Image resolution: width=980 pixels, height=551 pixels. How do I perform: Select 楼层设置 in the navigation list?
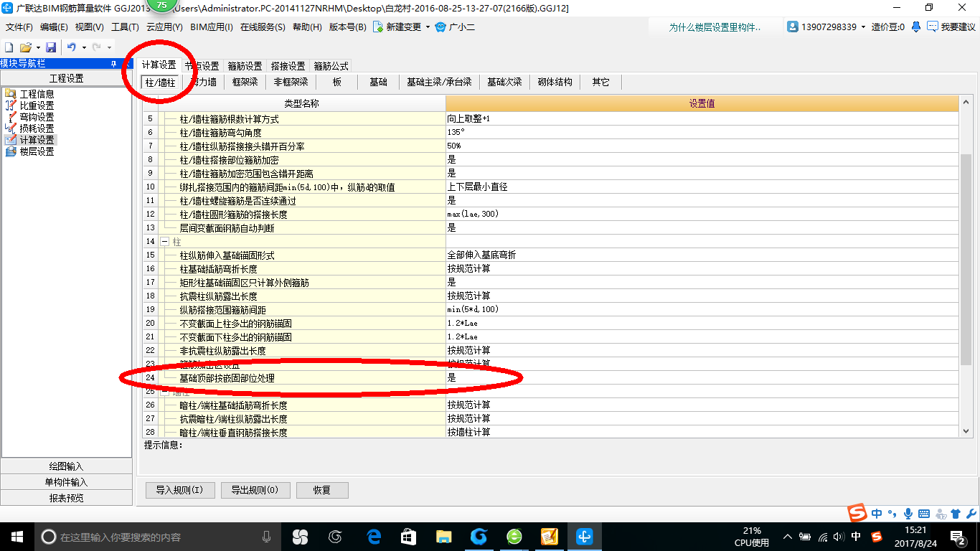tap(37, 151)
